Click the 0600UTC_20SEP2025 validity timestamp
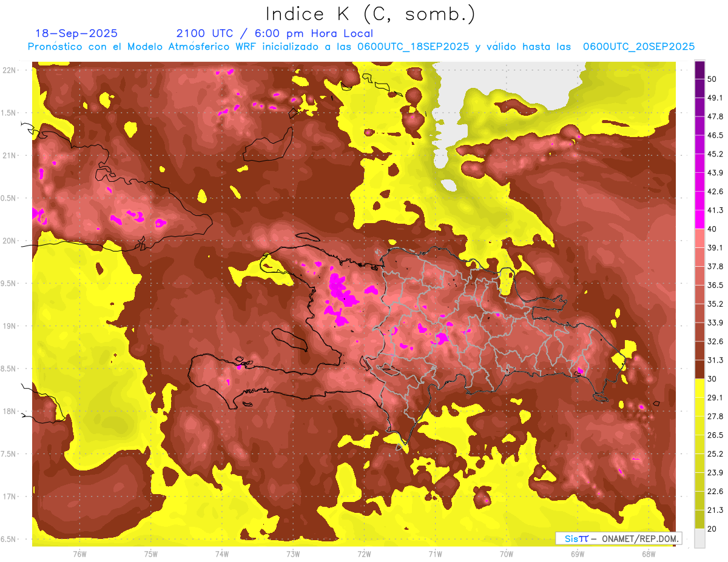 [639, 47]
